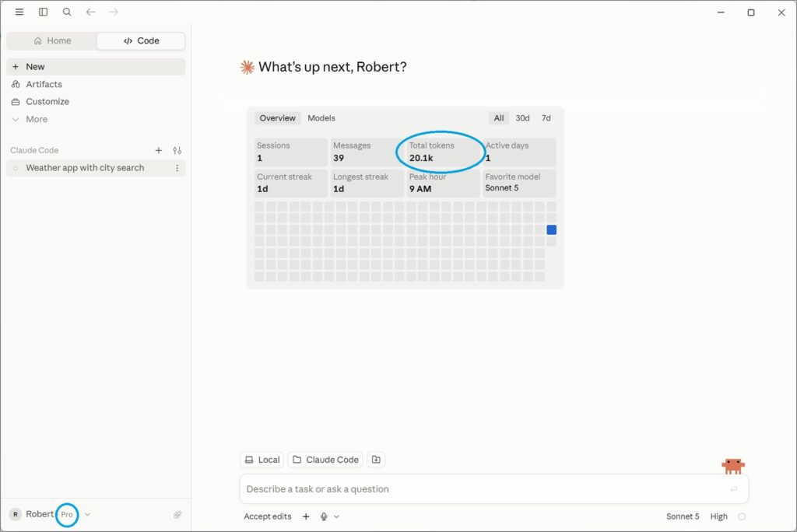This screenshot has height=532, width=797.
Task: Click the Total tokens stat card
Action: point(443,152)
